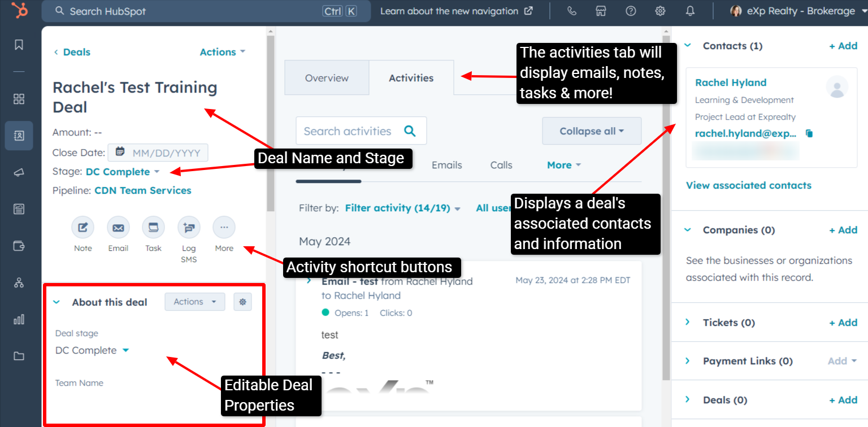Click the magnifier icon in Search activities
Image resolution: width=868 pixels, height=427 pixels.
pyautogui.click(x=410, y=131)
